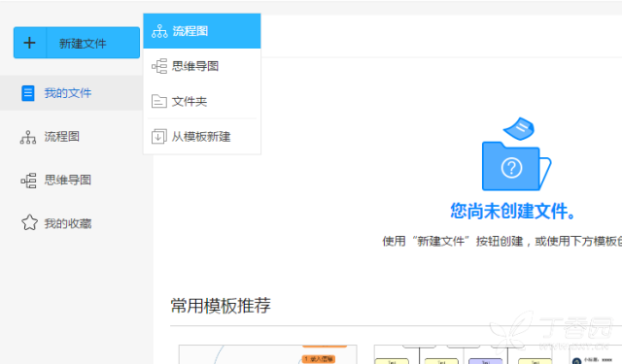The width and height of the screenshot is (622, 364).
Task: Click the document icon next to 我的文件
Action: click(x=28, y=93)
